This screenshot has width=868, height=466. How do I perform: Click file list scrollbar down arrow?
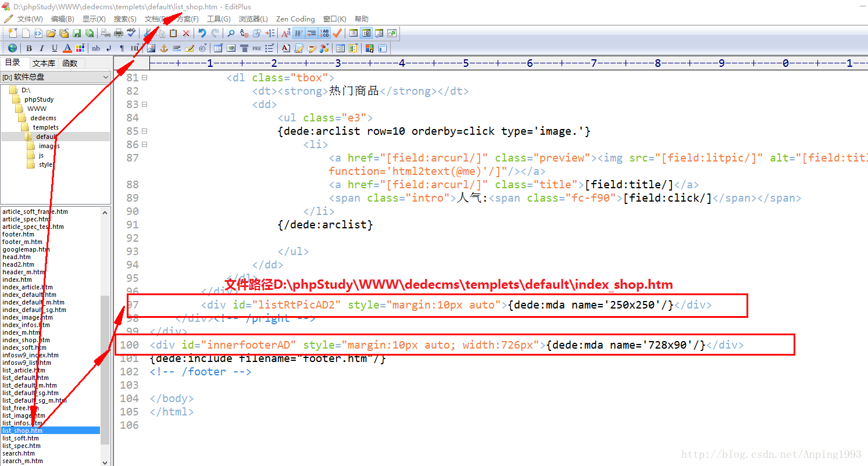(105, 462)
